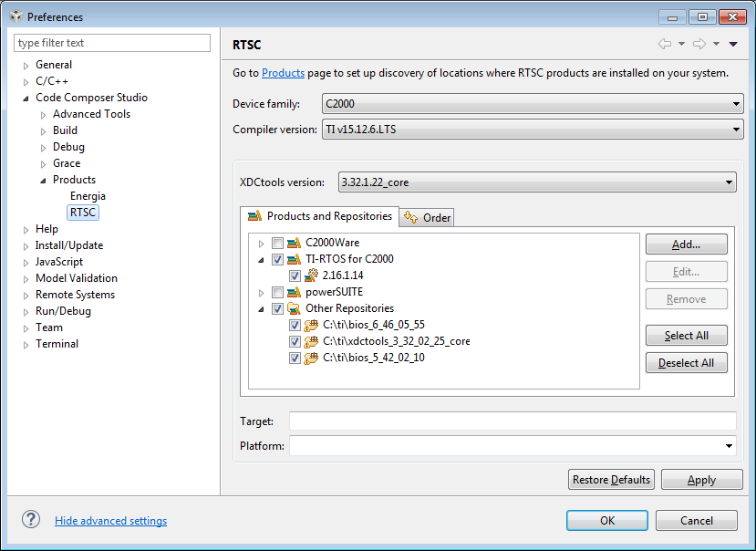The height and width of the screenshot is (551, 756).
Task: Uncheck the C:\ti\xdctools_3_32_02_25_core checkbox
Action: 295,341
